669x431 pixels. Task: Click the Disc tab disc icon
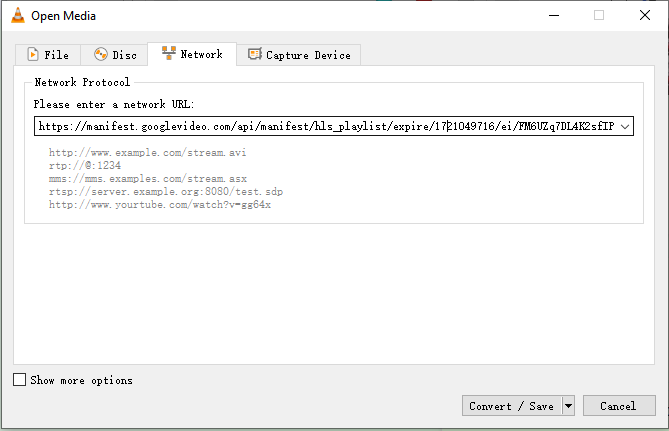[x=101, y=55]
